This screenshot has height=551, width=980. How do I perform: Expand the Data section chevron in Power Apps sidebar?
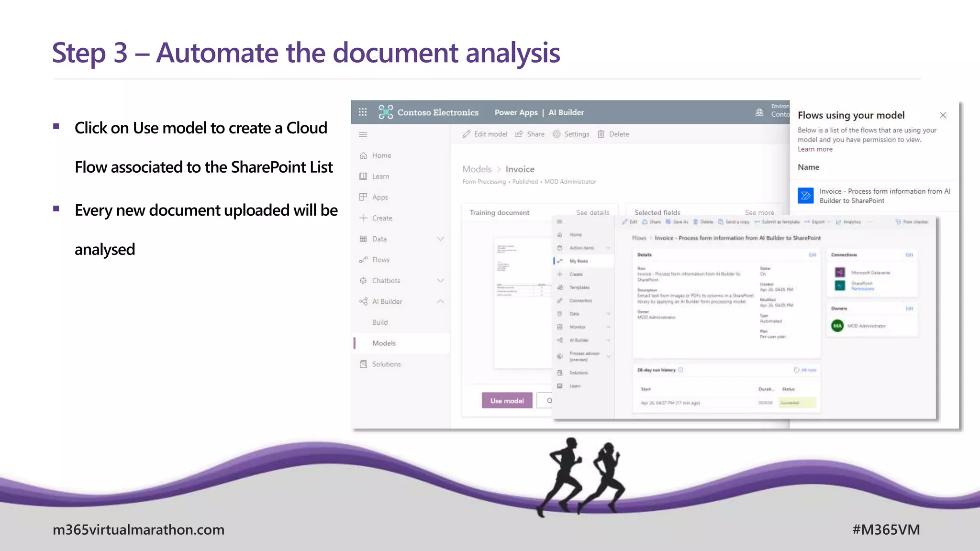[x=441, y=239]
